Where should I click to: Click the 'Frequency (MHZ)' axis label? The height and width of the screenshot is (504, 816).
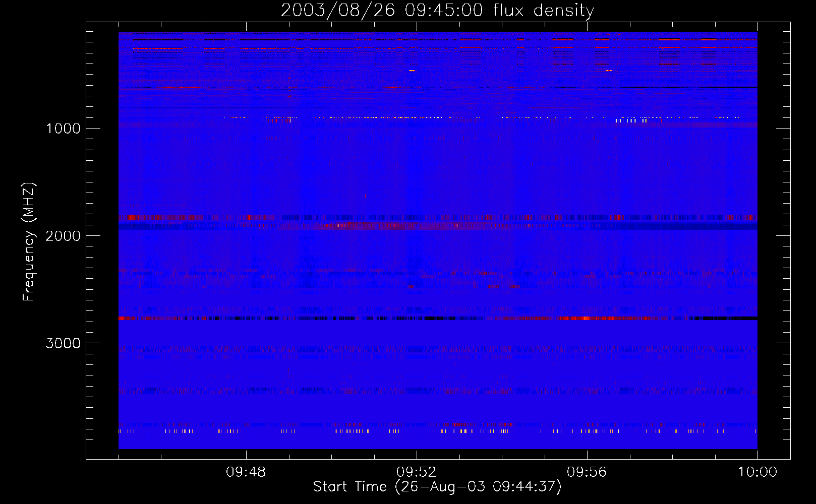(29, 242)
